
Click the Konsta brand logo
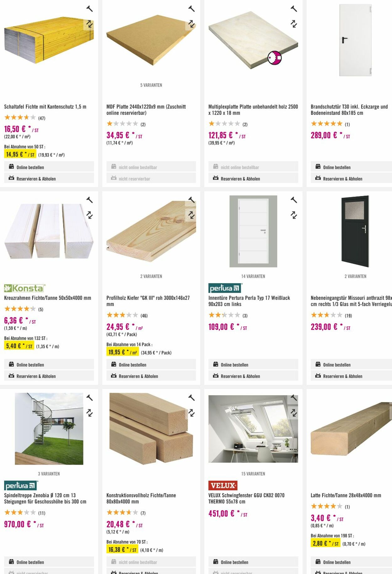[24, 287]
